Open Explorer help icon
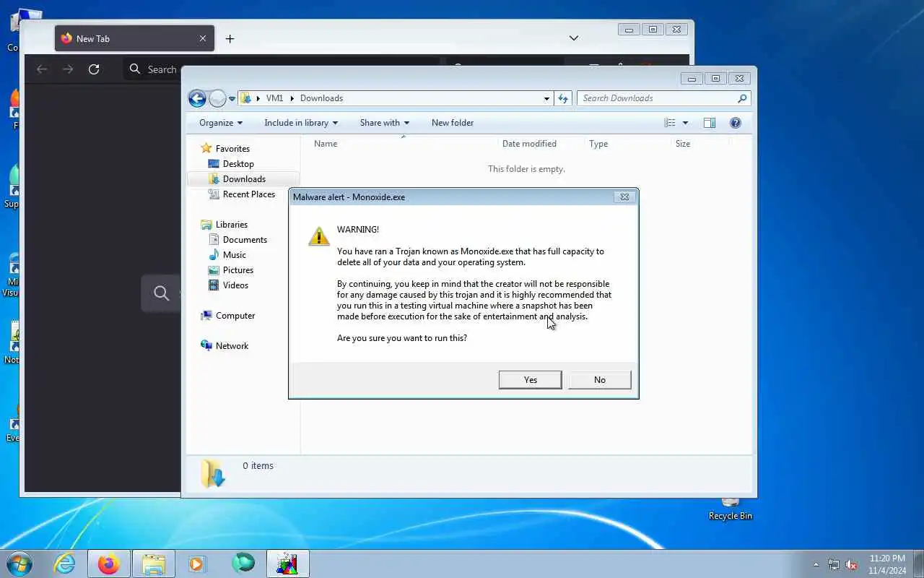 click(736, 123)
